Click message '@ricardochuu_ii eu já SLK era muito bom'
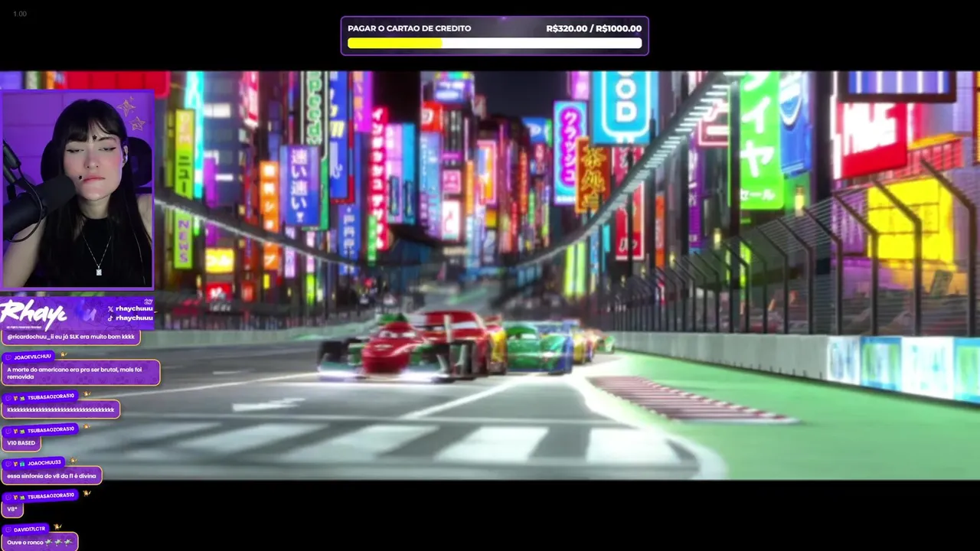 pos(70,337)
